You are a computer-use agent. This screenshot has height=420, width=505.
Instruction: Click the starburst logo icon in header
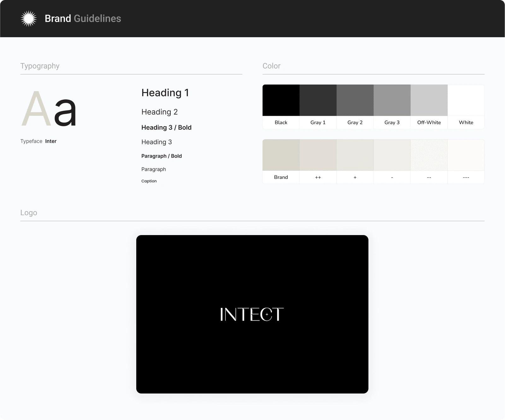coord(29,19)
